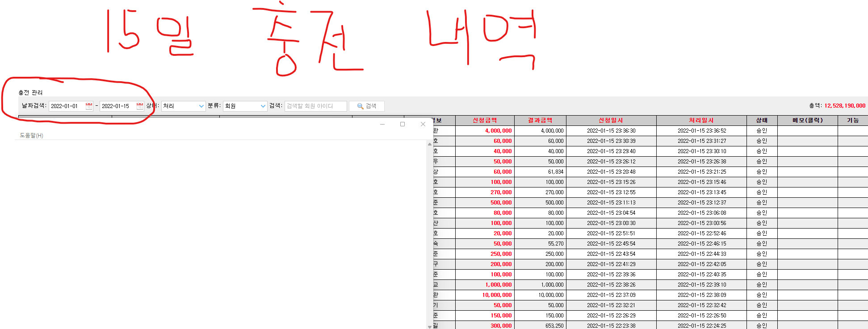
Task: Sort by the 신청금액 column header
Action: click(485, 121)
